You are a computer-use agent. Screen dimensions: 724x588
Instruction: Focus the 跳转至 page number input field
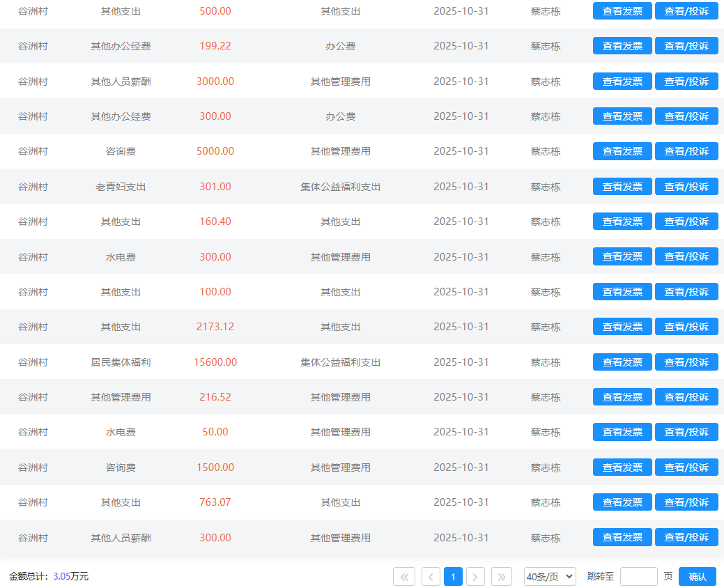pos(638,576)
